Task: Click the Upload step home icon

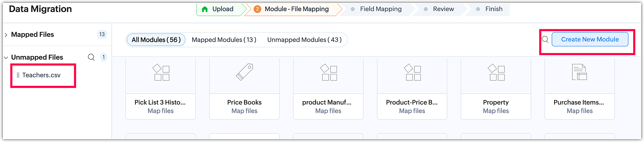Action: tap(205, 9)
